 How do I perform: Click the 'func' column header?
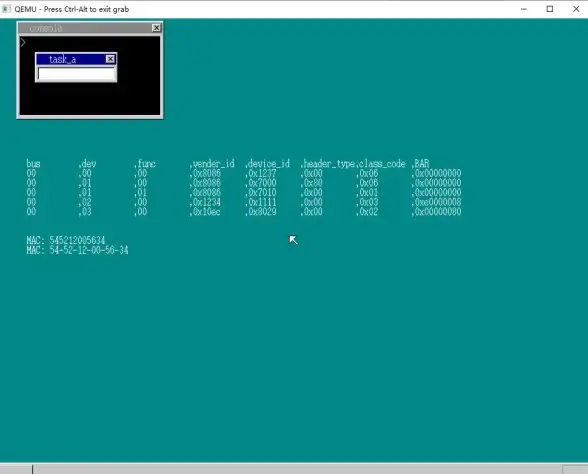pyautogui.click(x=147, y=164)
